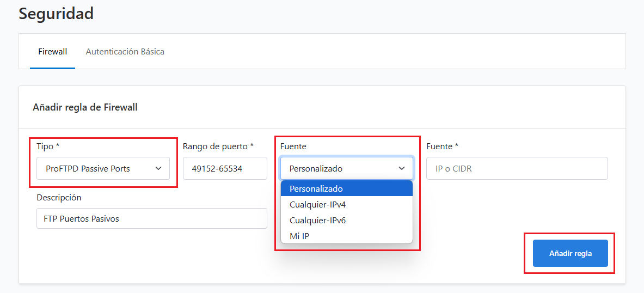Click the Descripción field label
The image size is (644, 293).
[59, 197]
